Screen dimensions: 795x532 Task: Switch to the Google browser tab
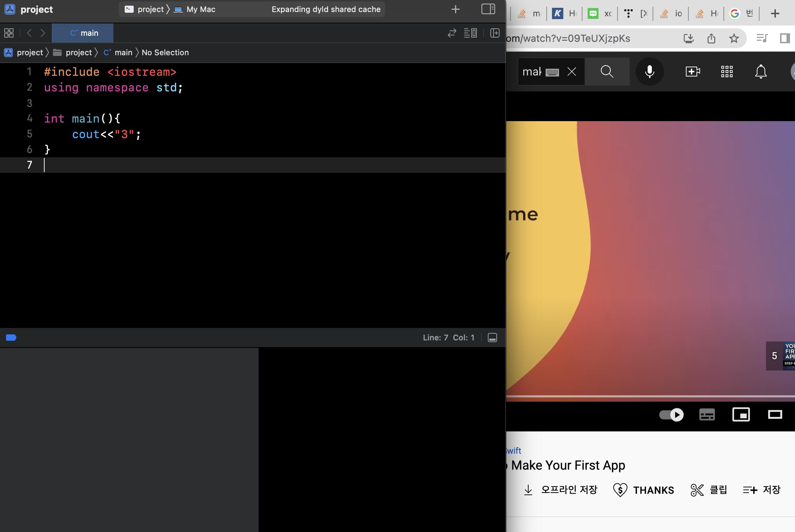742,14
